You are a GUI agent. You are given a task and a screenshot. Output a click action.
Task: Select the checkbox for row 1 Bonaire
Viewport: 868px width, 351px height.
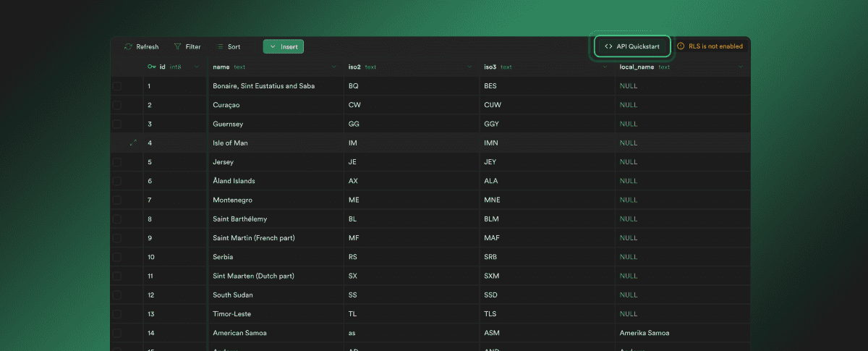coord(117,86)
